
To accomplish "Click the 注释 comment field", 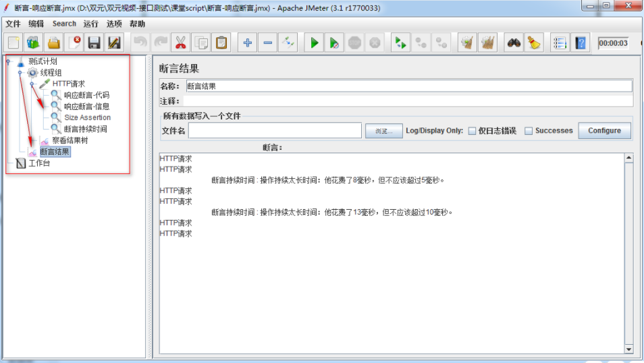I will pyautogui.click(x=408, y=101).
